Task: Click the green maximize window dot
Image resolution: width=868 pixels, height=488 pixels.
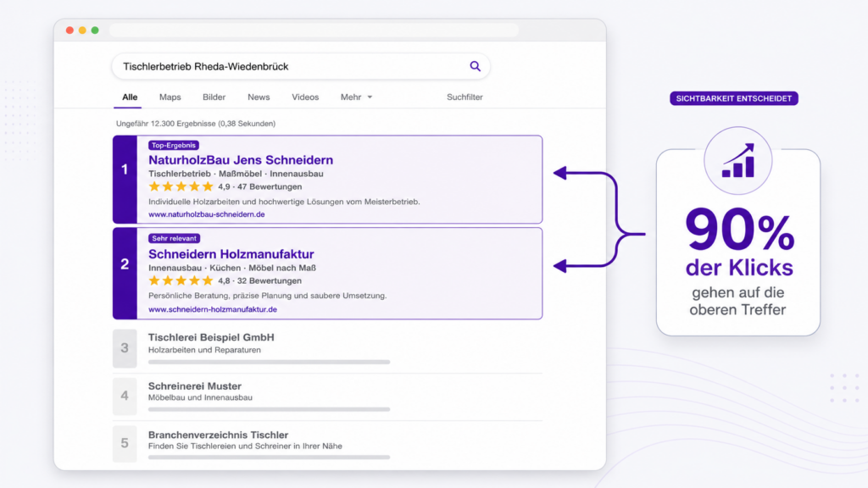Action: tap(95, 30)
